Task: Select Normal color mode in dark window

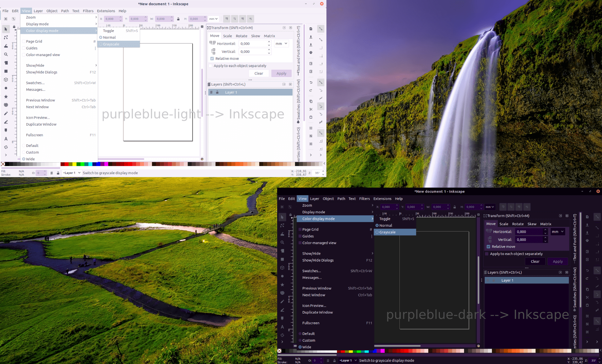Action: pyautogui.click(x=395, y=226)
